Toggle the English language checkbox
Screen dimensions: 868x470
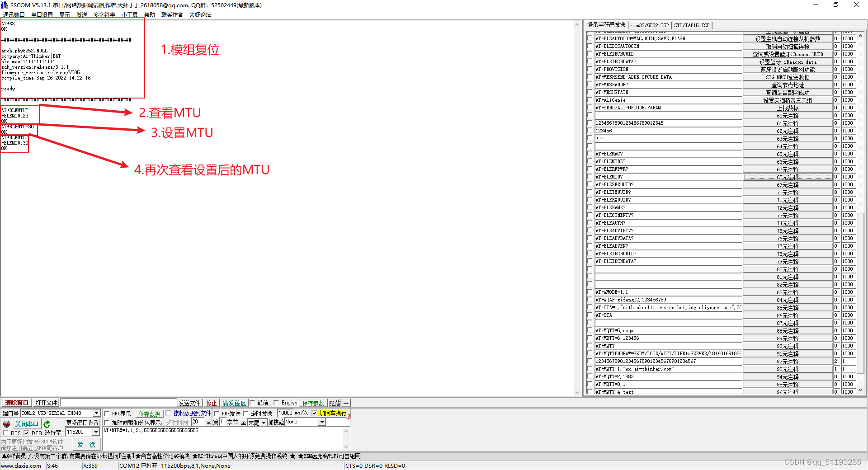[x=276, y=403]
